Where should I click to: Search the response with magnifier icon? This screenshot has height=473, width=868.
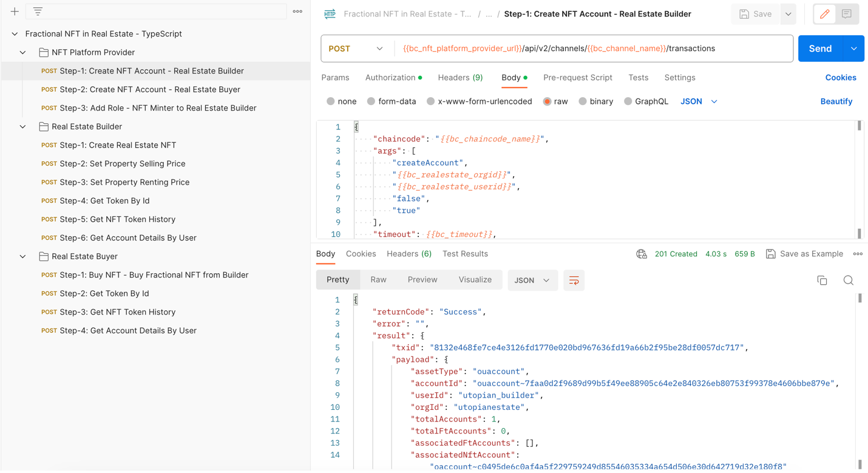tap(848, 280)
